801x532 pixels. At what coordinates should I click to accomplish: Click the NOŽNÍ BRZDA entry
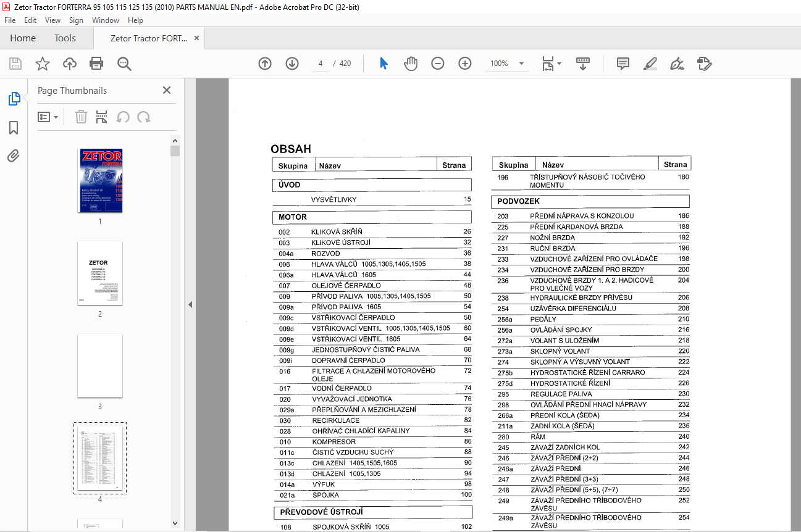(553, 238)
